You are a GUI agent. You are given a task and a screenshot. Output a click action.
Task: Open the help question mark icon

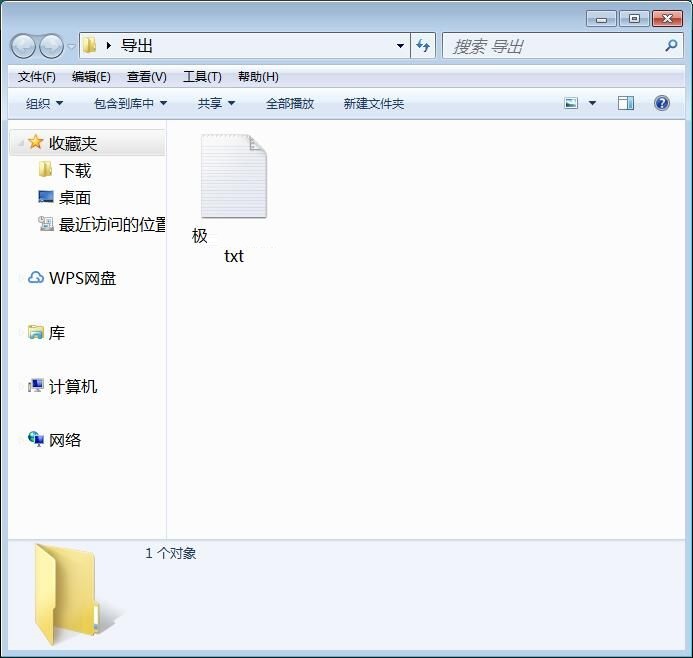tap(661, 103)
